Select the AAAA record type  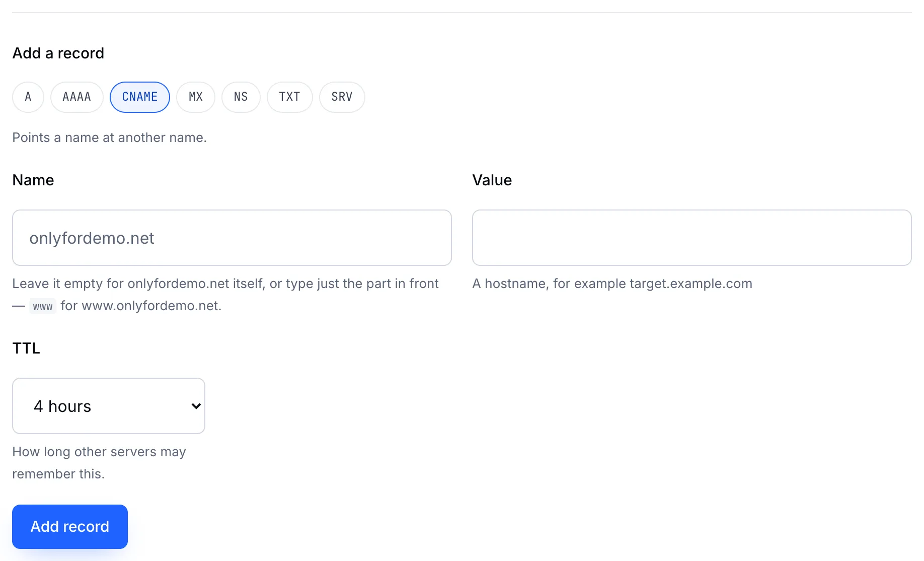(76, 97)
